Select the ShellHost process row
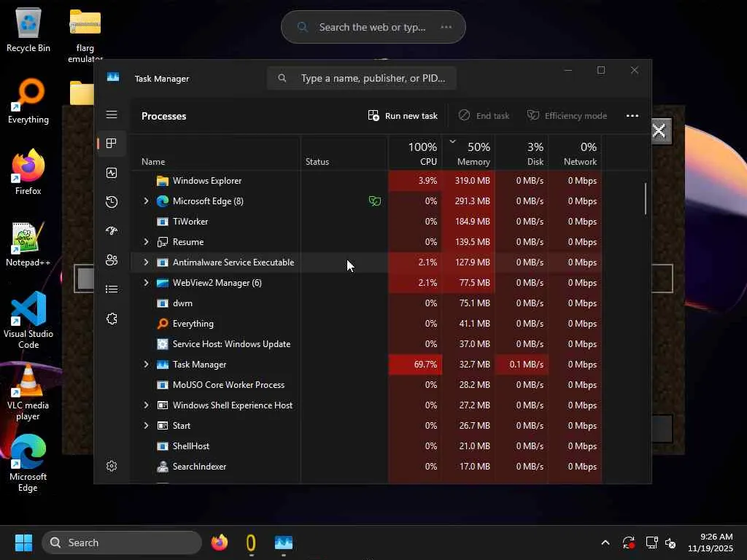This screenshot has width=747, height=560. (x=366, y=446)
